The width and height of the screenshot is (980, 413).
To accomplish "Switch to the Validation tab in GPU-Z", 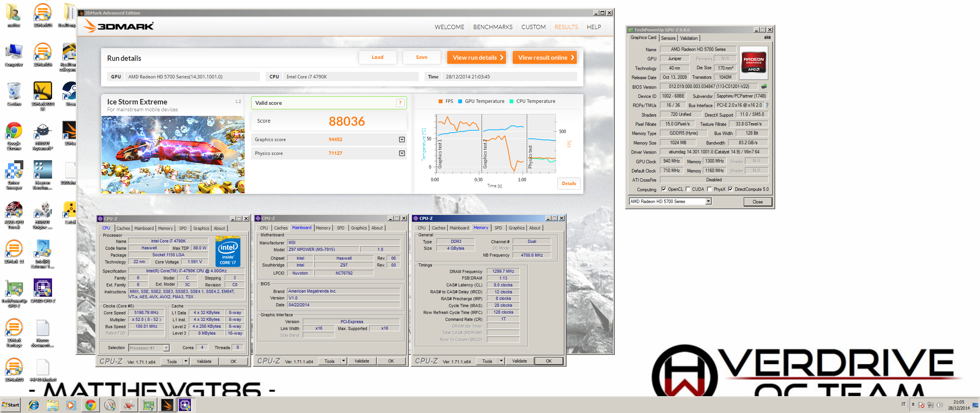I will point(689,38).
